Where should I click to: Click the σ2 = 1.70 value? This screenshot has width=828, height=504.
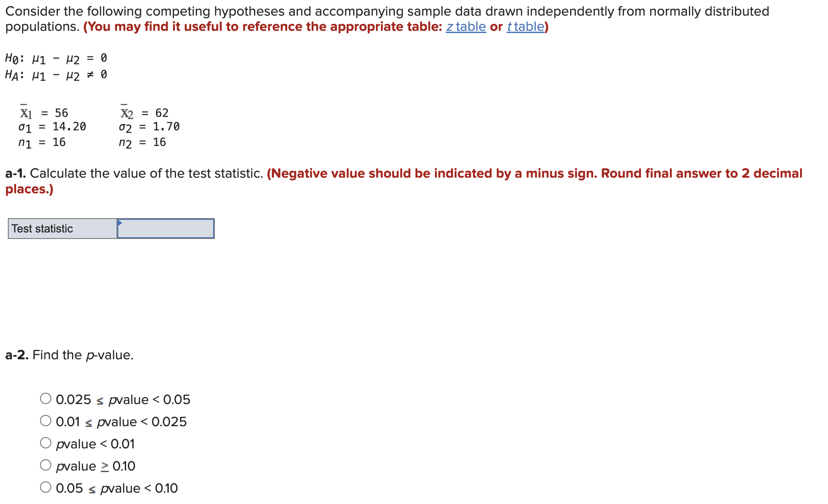(x=149, y=127)
